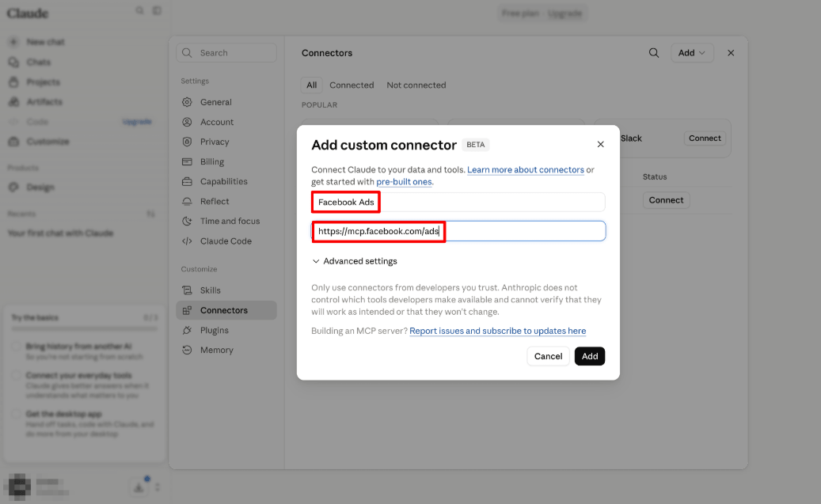The width and height of the screenshot is (821, 504).
Task: Click the user avatar thumbnail
Action: [19, 487]
